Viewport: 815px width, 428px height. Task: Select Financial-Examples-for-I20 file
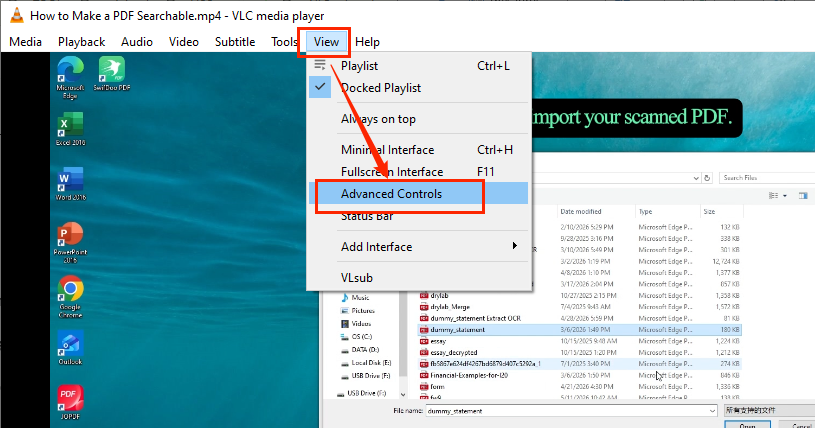(469, 375)
